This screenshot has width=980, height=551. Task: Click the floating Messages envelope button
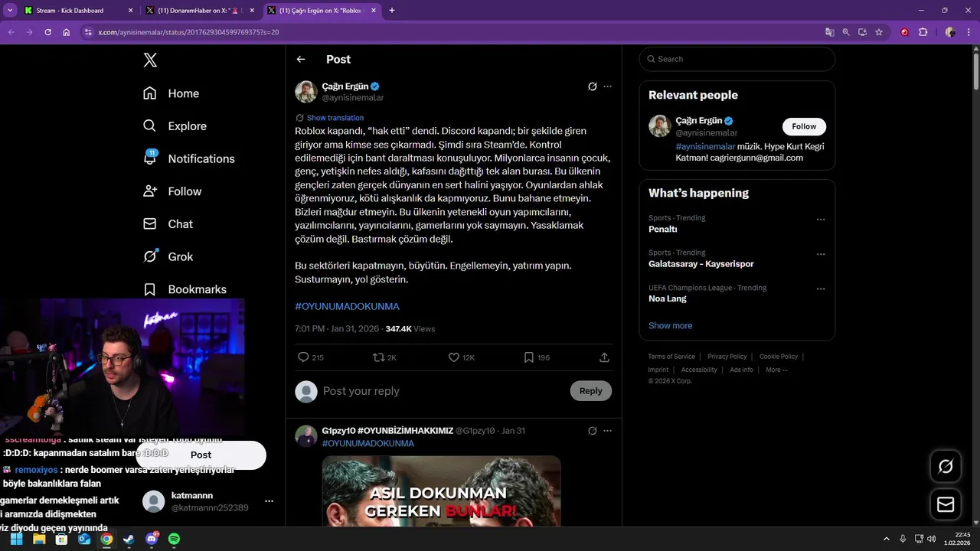tap(946, 504)
